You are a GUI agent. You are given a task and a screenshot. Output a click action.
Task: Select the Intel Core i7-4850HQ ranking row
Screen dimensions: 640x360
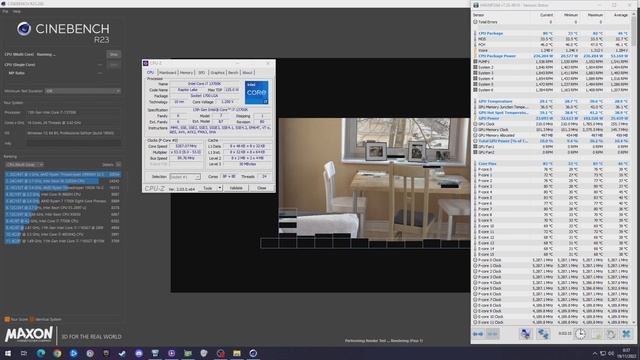(62, 234)
